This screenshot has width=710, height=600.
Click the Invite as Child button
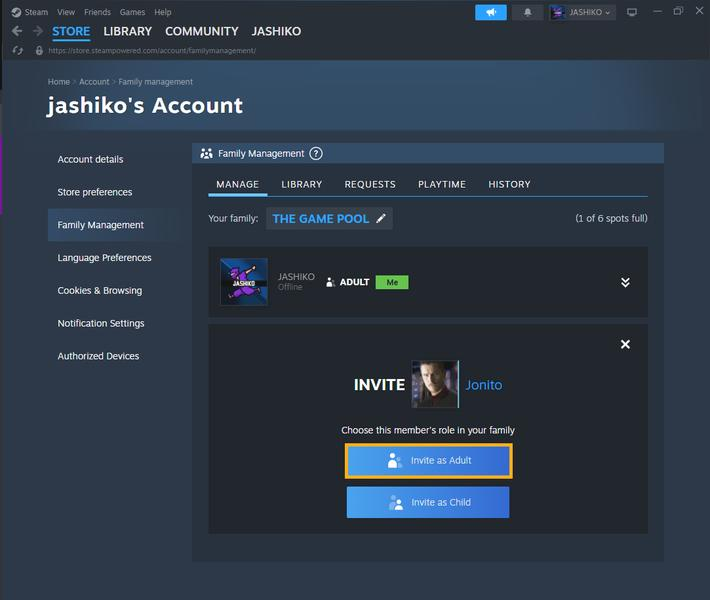point(428,502)
